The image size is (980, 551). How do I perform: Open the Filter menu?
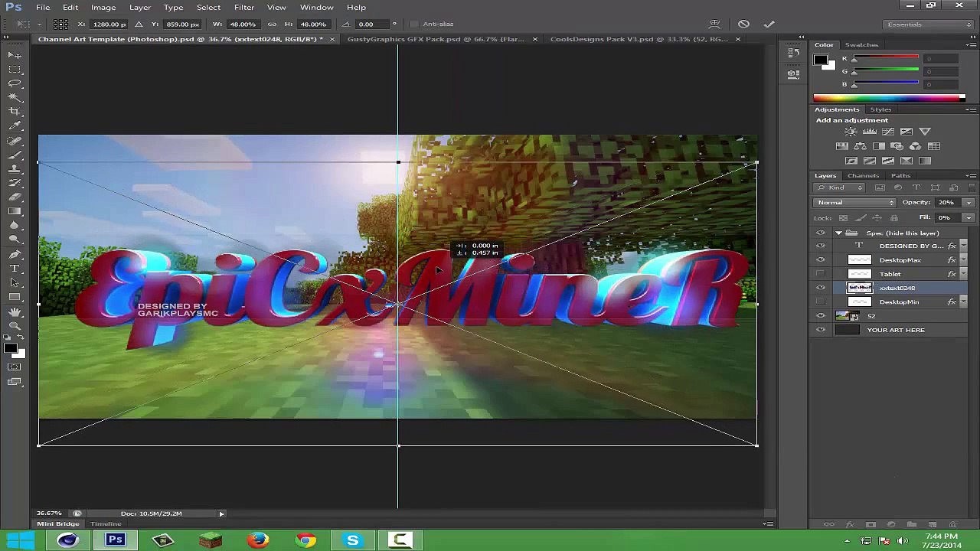pos(244,8)
